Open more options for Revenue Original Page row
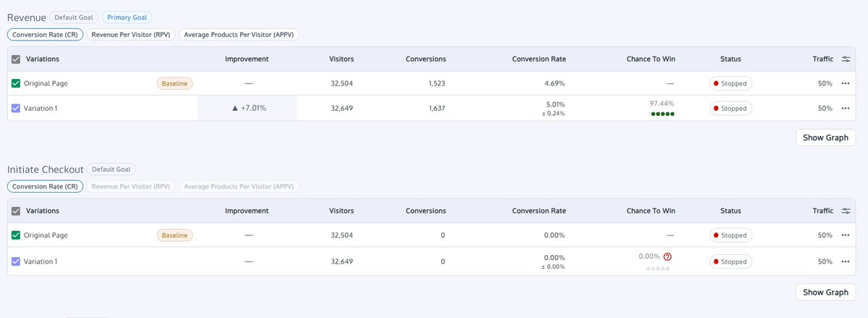Screen dimensions: 868x318 [846, 83]
